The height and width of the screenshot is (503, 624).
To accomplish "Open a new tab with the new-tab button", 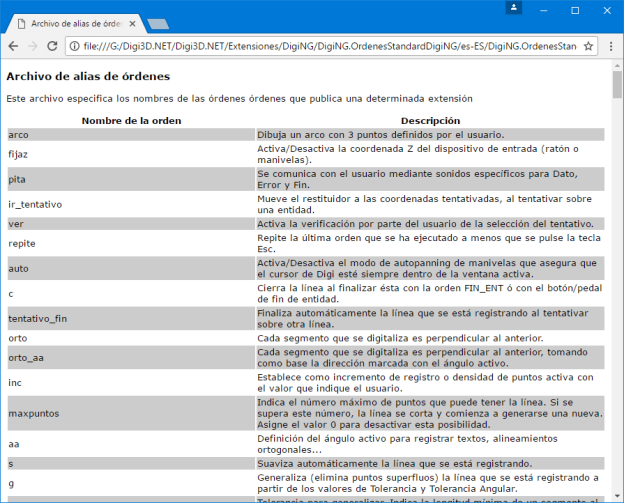I will point(157,22).
